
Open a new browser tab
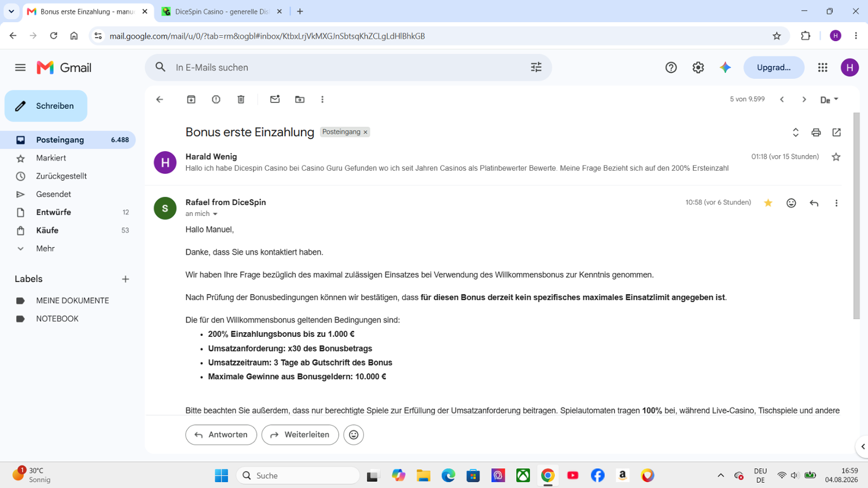(300, 12)
